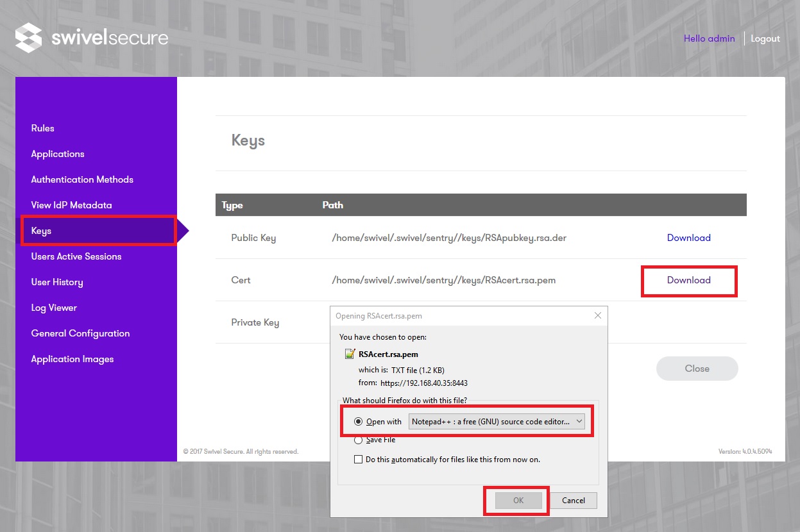Download the Cert file
The image size is (800, 532).
click(688, 280)
